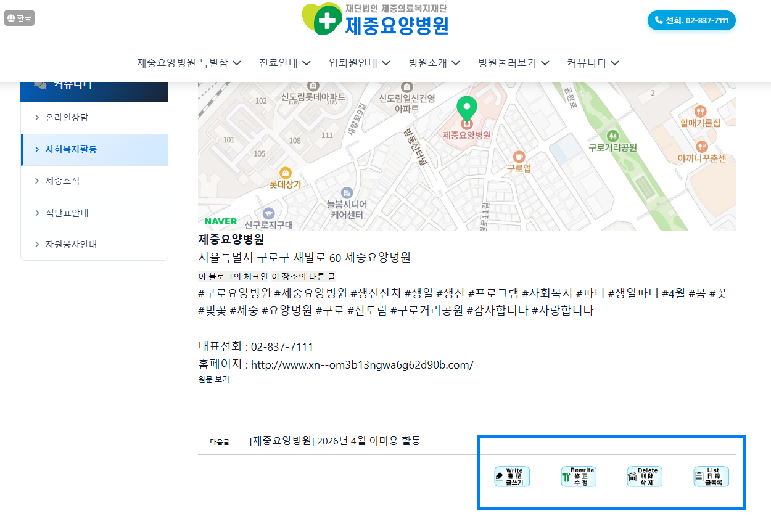Expand the 입퇴원안내 menu

[360, 63]
